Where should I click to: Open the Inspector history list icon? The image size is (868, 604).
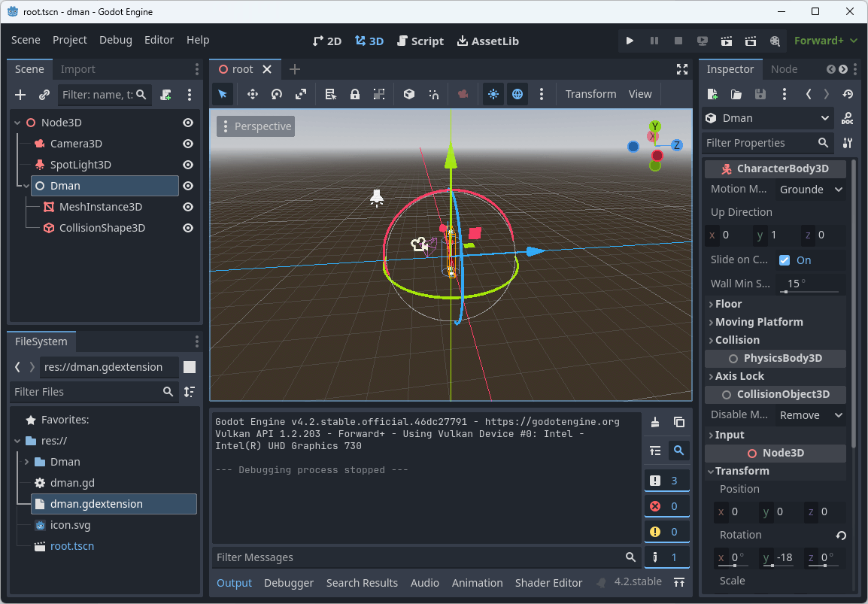[x=848, y=94]
